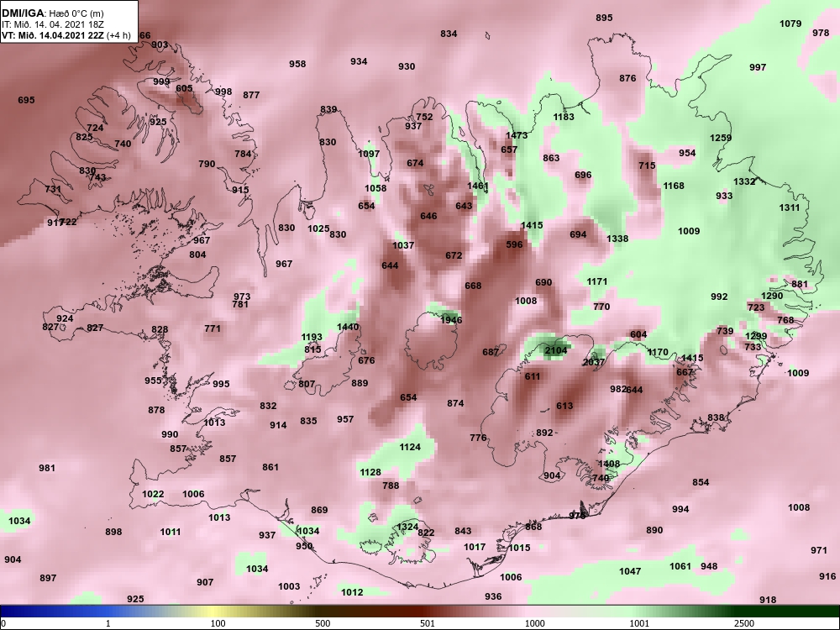
Task: Select the 1324 value in the south
Action: [x=407, y=527]
